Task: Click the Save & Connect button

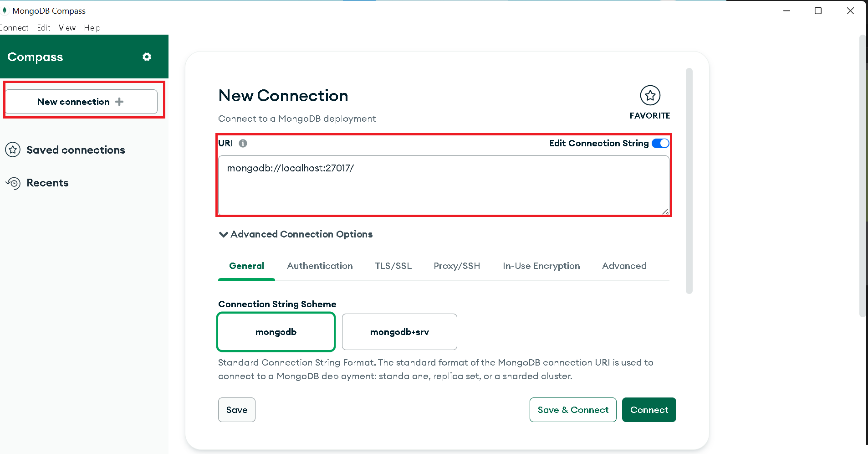Action: tap(573, 410)
